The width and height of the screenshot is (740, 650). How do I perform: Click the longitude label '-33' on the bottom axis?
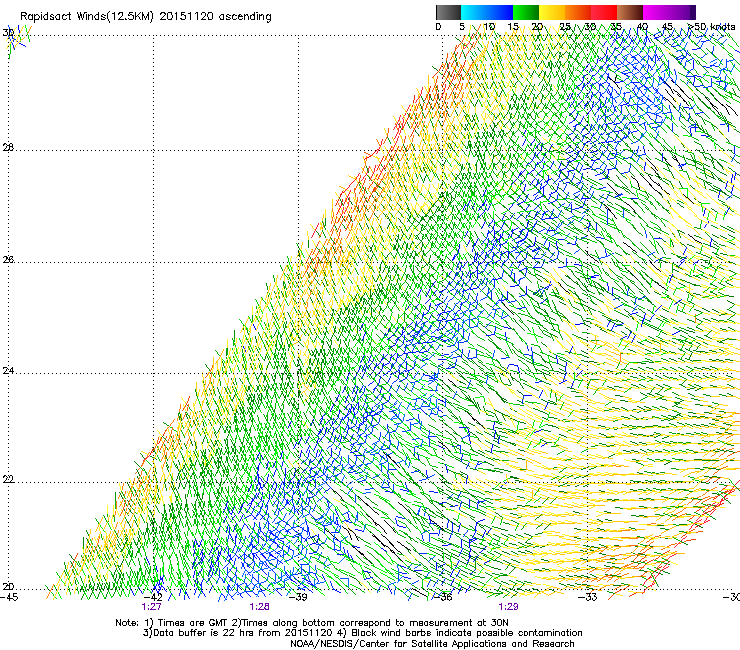pyautogui.click(x=588, y=597)
